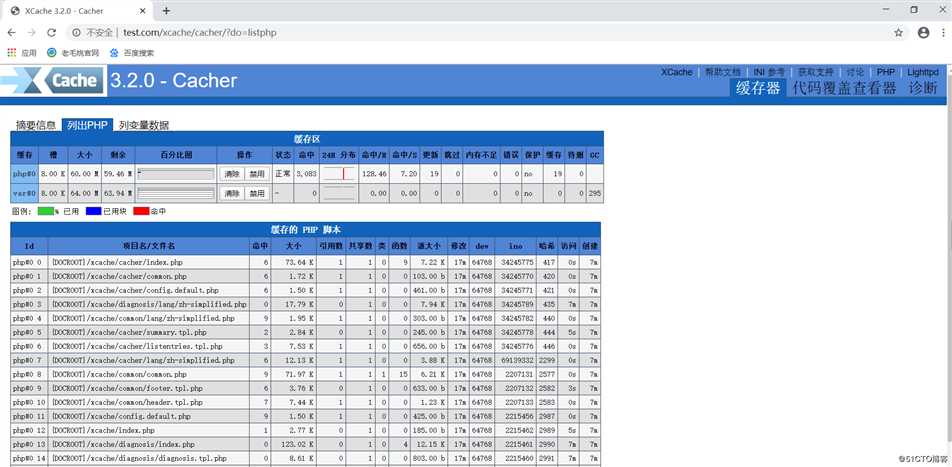Click 禁用 for the var#0 cache

click(257, 194)
